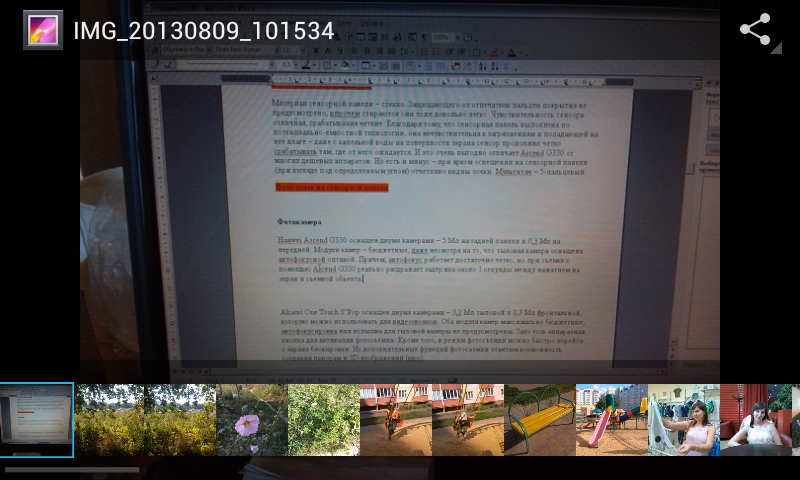800x480 pixels.
Task: Open swing thumbnail beside the yellow bench
Action: tap(468, 420)
